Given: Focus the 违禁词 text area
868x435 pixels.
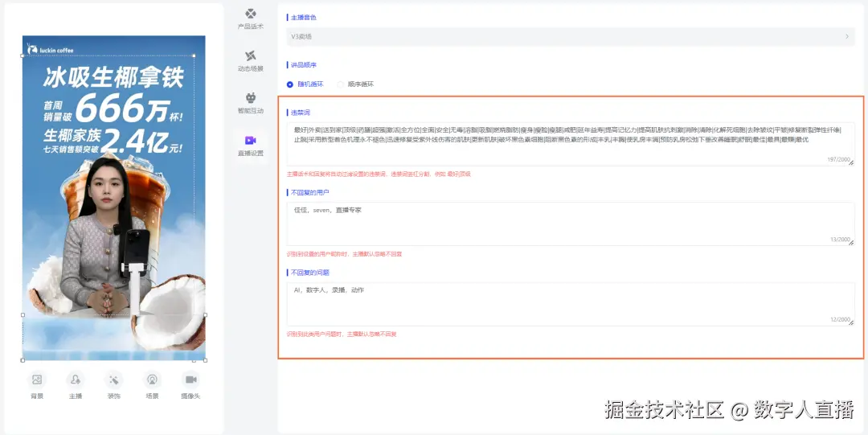Looking at the screenshot, I should coord(570,144).
